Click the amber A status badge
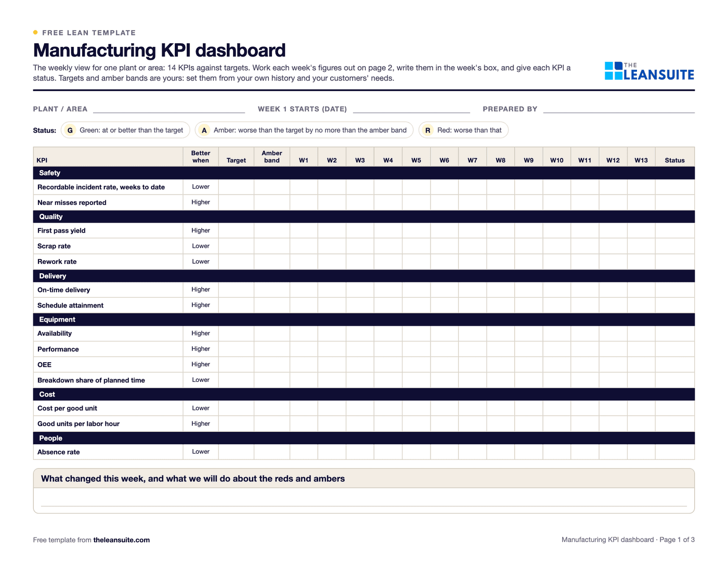 click(204, 130)
